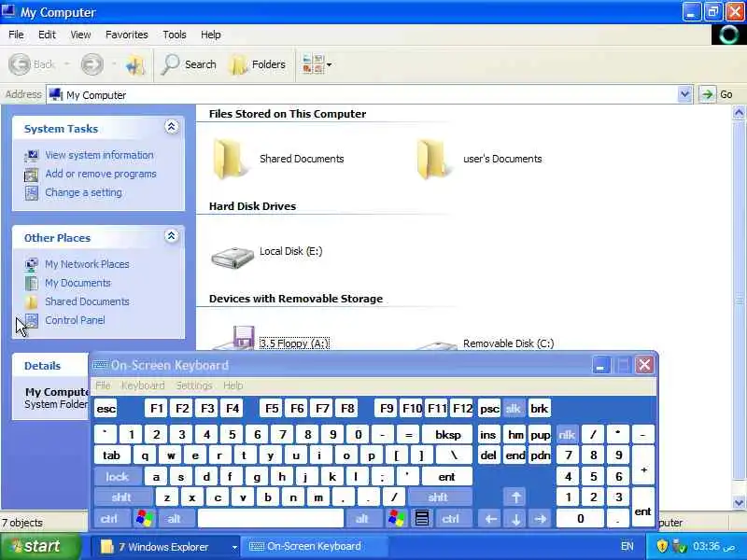Viewport: 747px width, 560px height.
Task: Open the Settings menu in On-Screen Keyboard
Action: [194, 385]
